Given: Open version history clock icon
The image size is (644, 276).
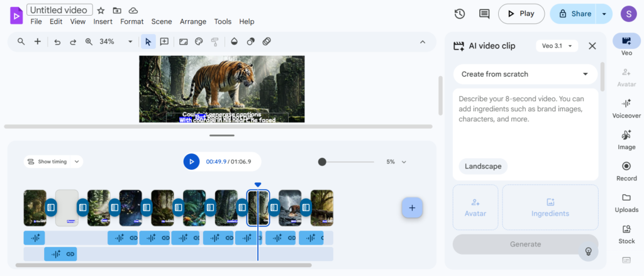Looking at the screenshot, I should click(x=460, y=14).
